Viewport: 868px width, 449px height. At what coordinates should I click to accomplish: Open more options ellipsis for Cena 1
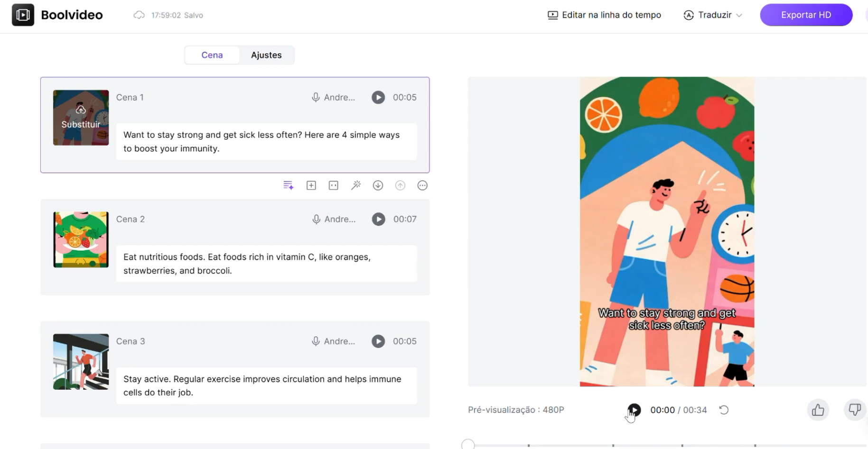[x=422, y=185]
